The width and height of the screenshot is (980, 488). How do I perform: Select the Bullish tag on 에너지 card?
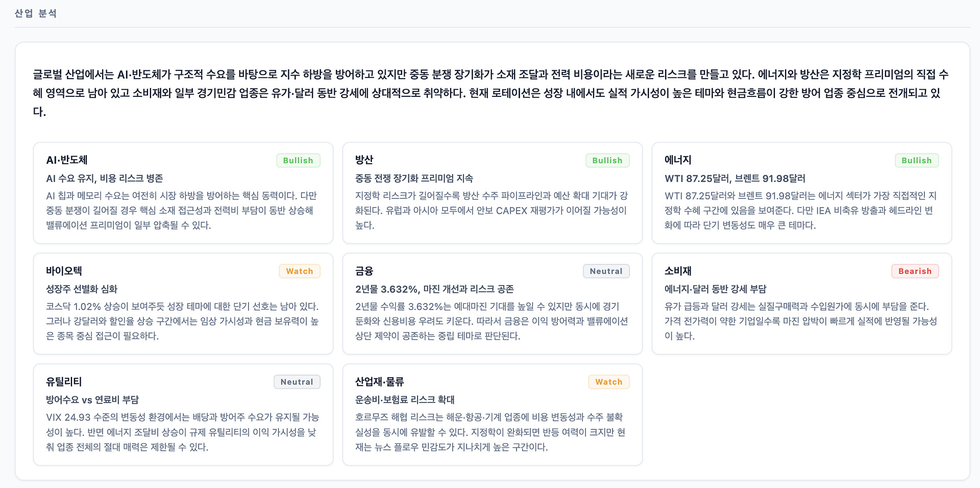coord(916,161)
